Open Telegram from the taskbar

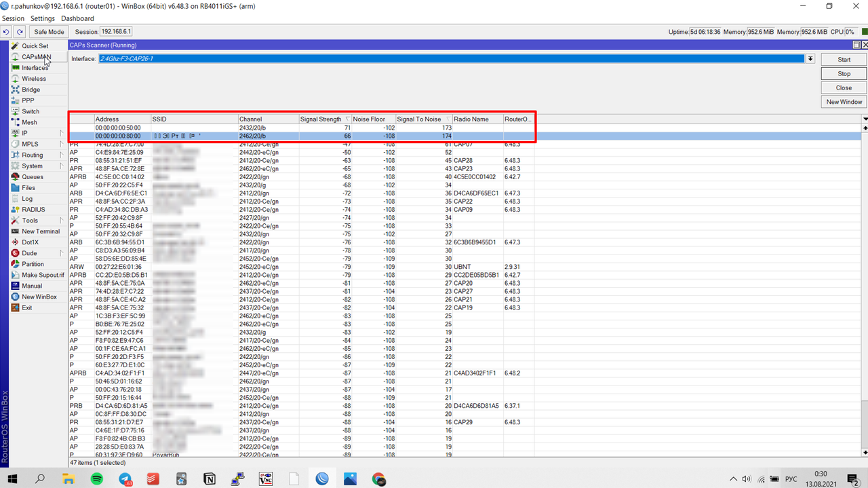point(125,478)
